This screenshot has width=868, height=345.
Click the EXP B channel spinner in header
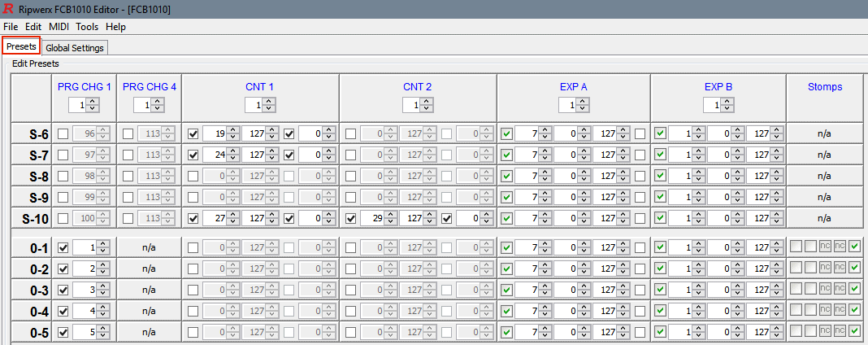[x=718, y=105]
